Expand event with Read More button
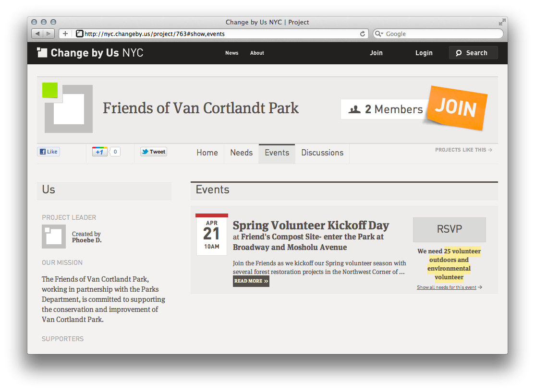Image resolution: width=535 pixels, height=392 pixels. [x=251, y=281]
